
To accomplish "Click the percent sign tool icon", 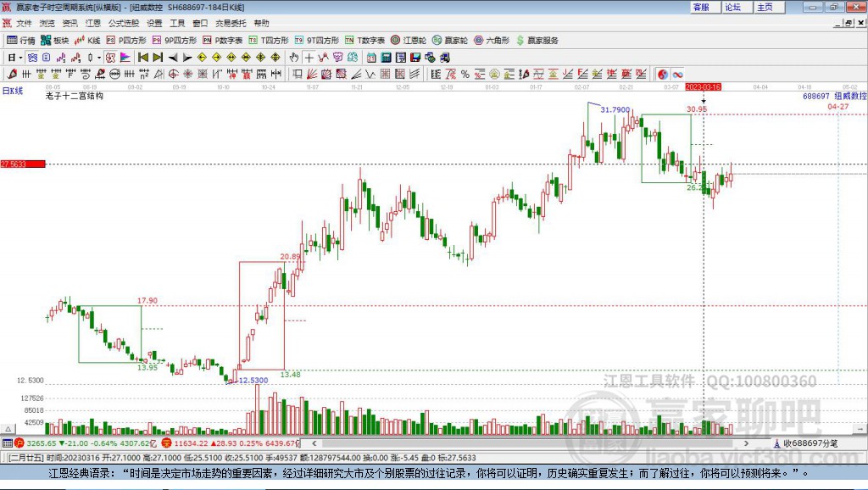I will click(465, 75).
